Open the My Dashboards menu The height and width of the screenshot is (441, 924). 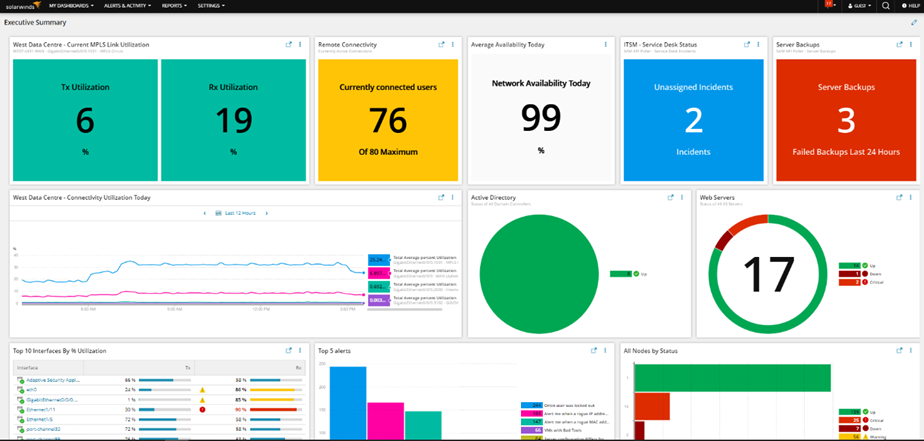click(x=72, y=5)
